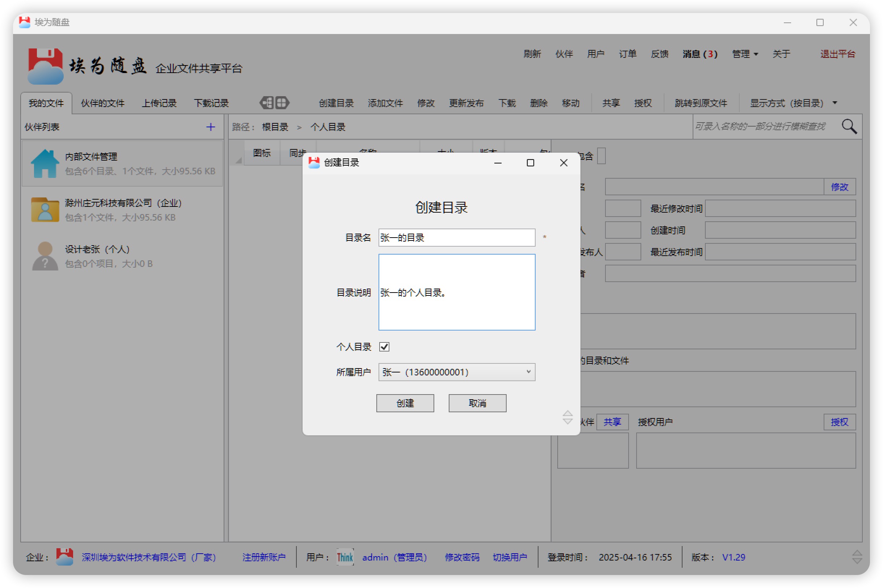This screenshot has width=883, height=588.
Task: Click 创建目录 toolbar button
Action: [336, 103]
